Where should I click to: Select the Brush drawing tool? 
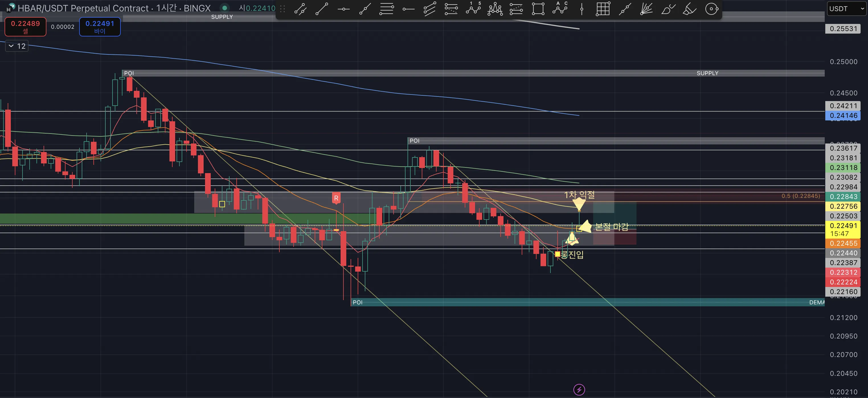(668, 9)
